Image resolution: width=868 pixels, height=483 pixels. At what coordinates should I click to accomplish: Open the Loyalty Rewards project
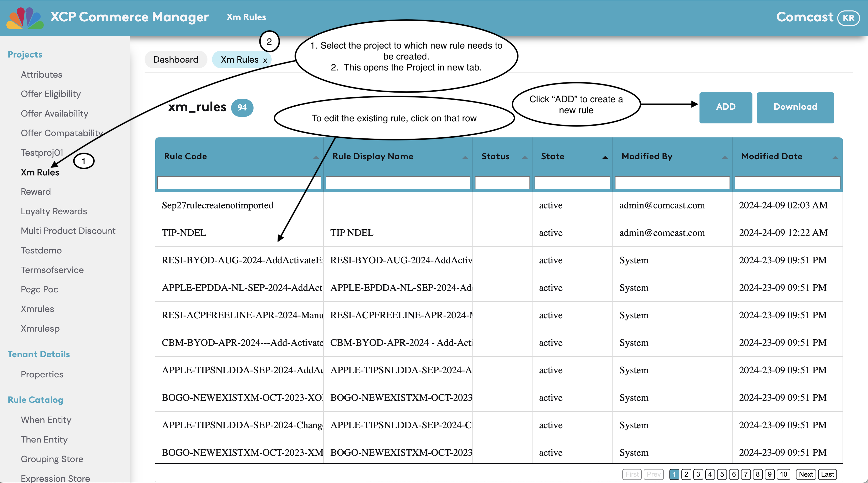click(54, 211)
